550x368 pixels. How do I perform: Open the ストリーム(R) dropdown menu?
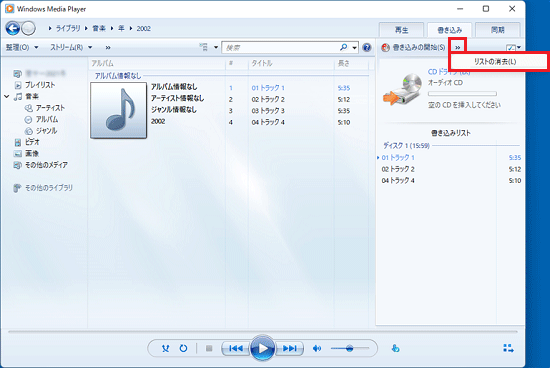(x=71, y=47)
